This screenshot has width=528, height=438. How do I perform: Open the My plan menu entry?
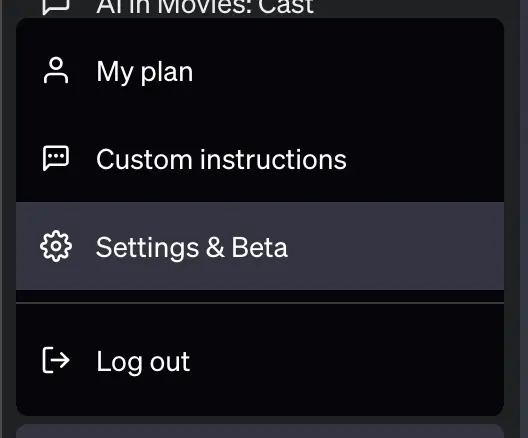click(x=260, y=71)
